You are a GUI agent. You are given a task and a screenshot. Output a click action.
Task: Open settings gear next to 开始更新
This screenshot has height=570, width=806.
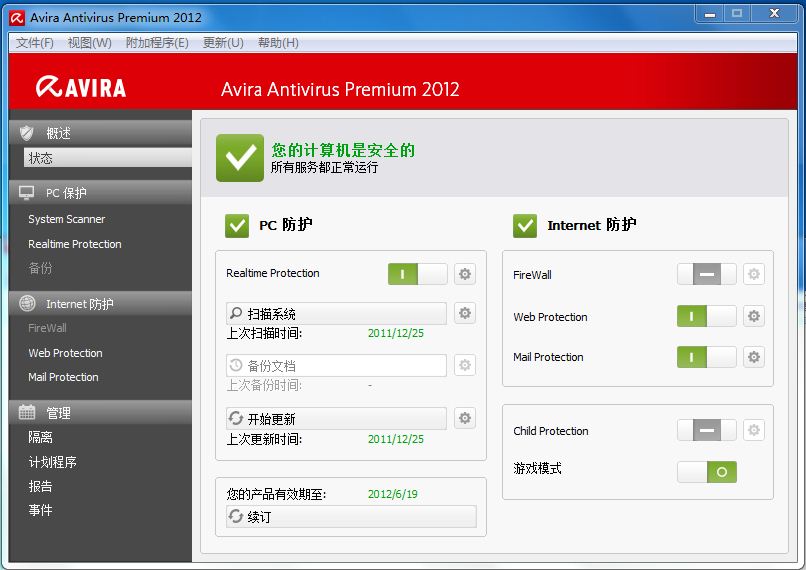[464, 418]
